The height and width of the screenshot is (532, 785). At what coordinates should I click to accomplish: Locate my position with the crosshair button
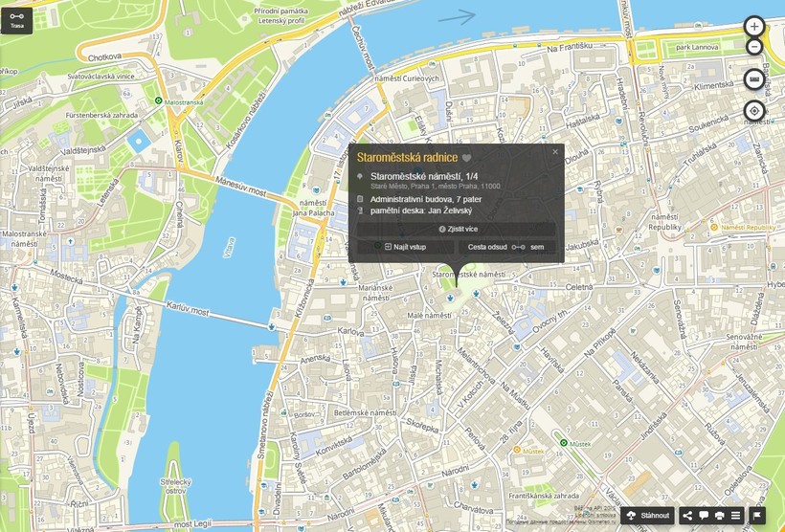click(754, 111)
